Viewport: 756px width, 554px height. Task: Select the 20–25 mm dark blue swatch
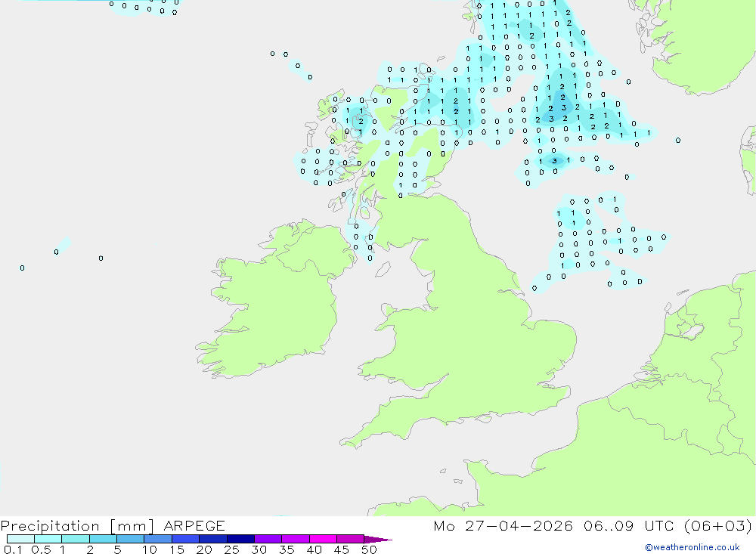tap(212, 539)
